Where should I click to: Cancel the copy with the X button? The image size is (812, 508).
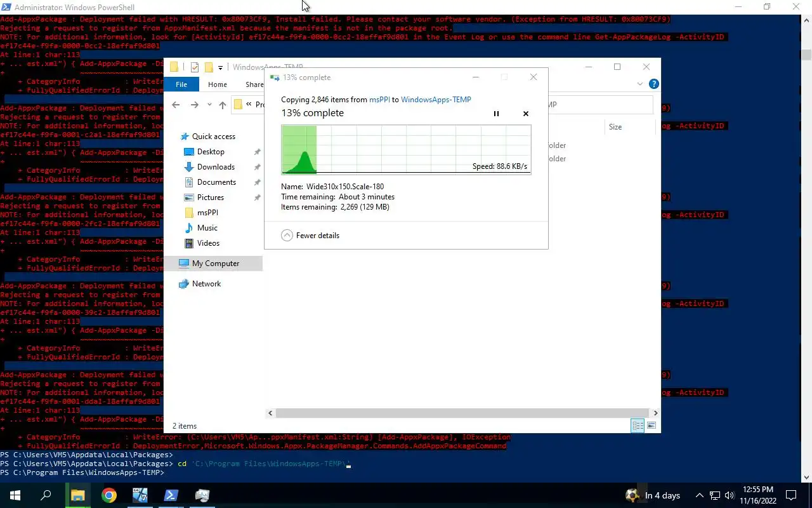coord(525,114)
